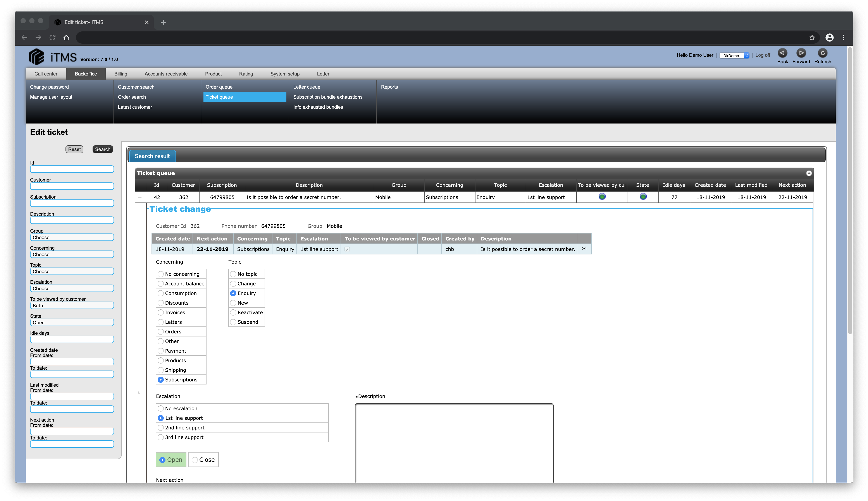868x501 pixels.
Task: Close the Edit ticket- iTMS tab
Action: coord(147,22)
